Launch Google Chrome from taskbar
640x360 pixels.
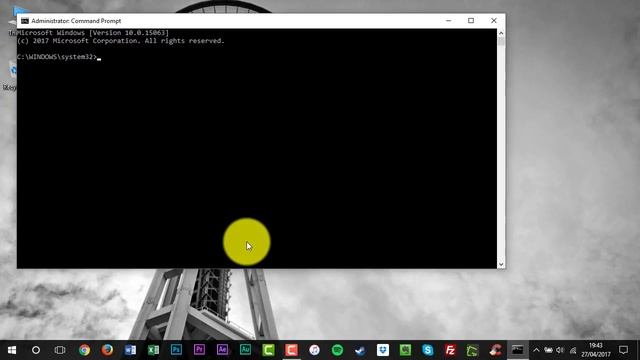[84, 350]
